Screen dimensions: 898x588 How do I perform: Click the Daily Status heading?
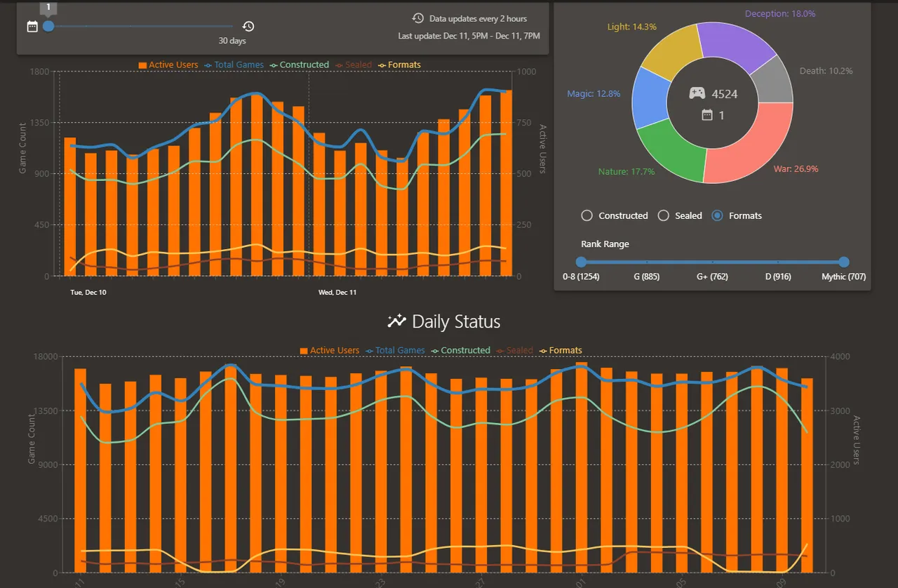pyautogui.click(x=456, y=321)
